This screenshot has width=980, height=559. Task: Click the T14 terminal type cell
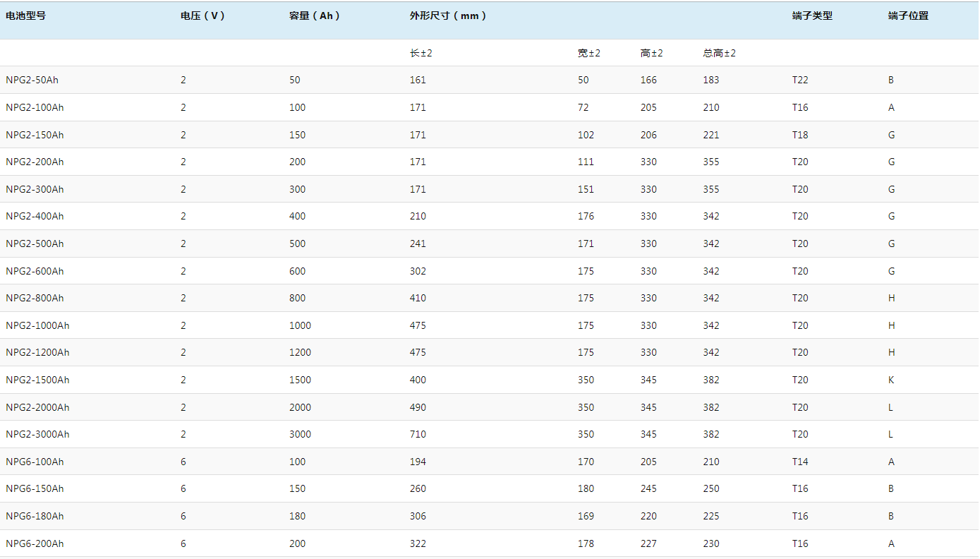(x=800, y=462)
